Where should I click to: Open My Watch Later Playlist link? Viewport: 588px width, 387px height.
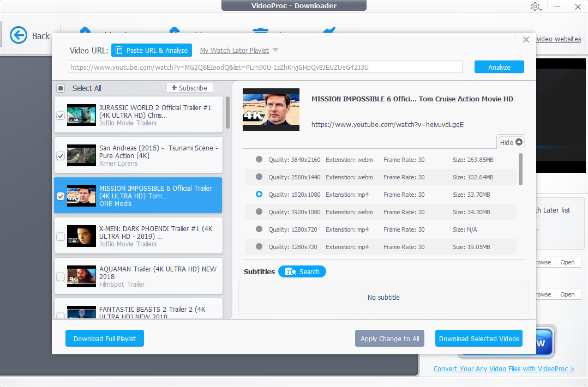point(235,50)
